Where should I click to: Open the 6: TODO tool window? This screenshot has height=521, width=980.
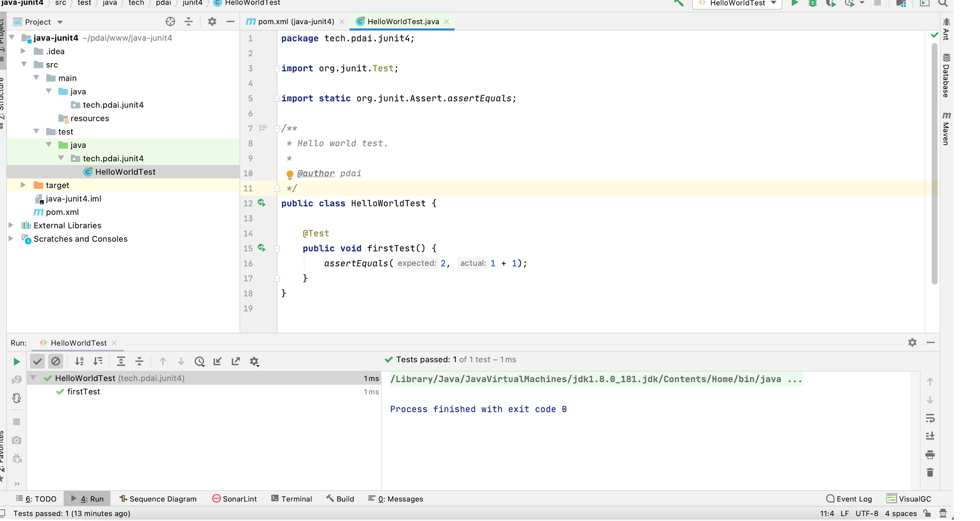click(x=36, y=499)
